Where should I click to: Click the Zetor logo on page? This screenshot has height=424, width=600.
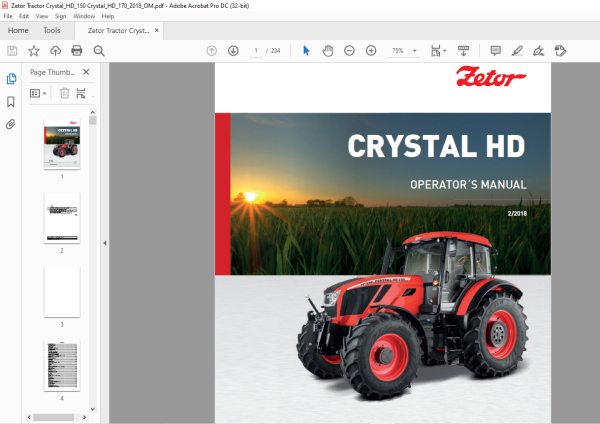click(491, 77)
